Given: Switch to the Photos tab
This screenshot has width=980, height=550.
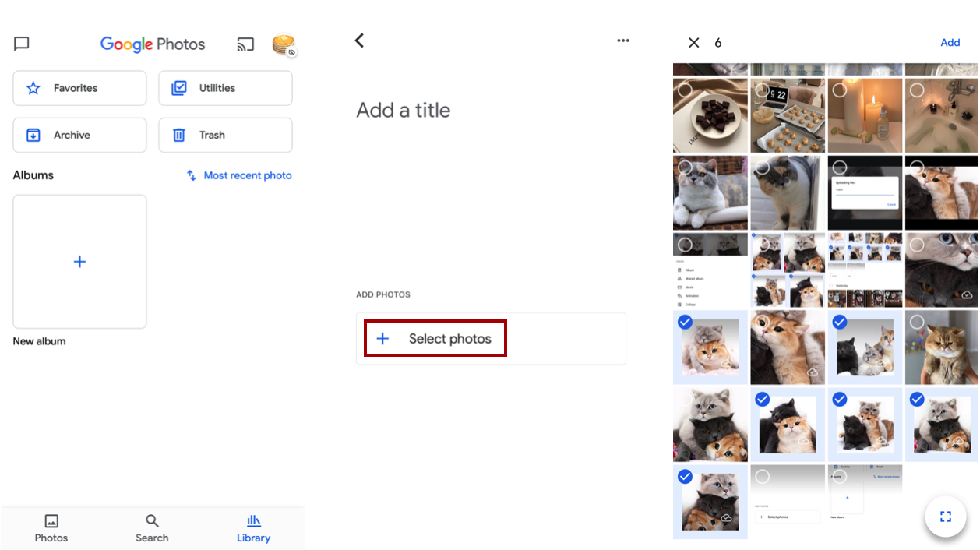Looking at the screenshot, I should (51, 528).
